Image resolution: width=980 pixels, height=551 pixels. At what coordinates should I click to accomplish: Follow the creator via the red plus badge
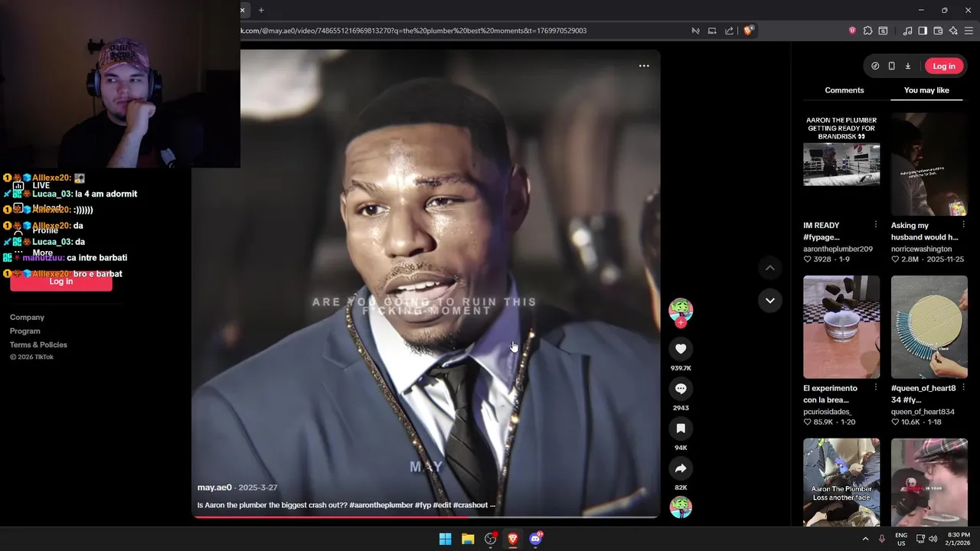(681, 323)
